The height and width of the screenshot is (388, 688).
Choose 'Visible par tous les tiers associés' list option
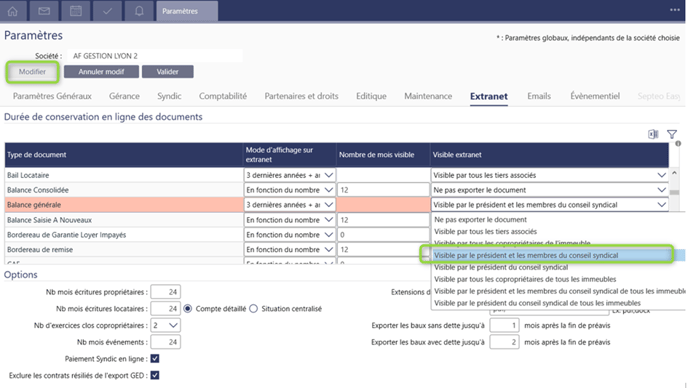(x=485, y=231)
